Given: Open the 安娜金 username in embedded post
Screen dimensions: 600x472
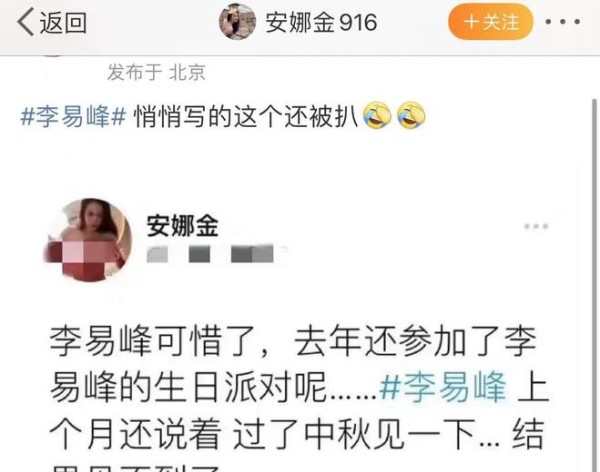Looking at the screenshot, I should (x=182, y=226).
